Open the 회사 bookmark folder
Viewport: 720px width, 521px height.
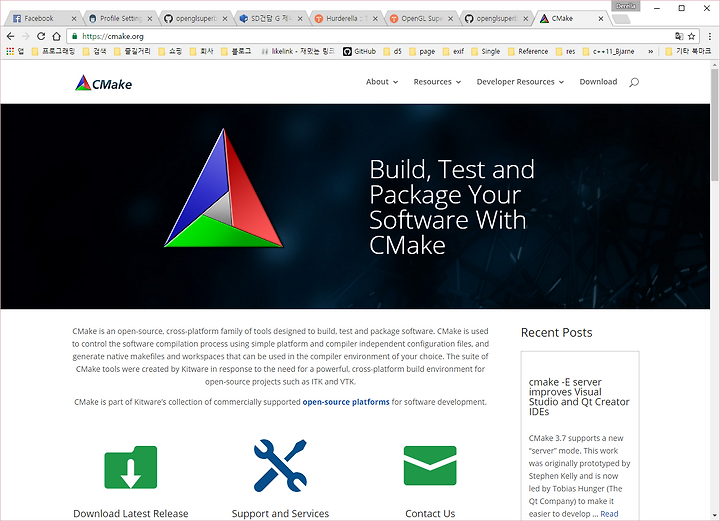202,51
